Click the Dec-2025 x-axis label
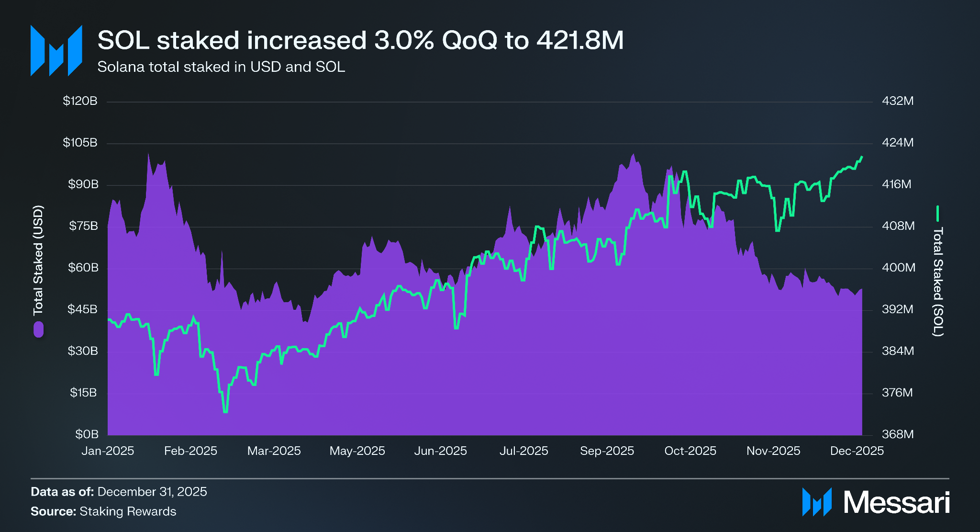This screenshot has width=980, height=532. tap(857, 451)
